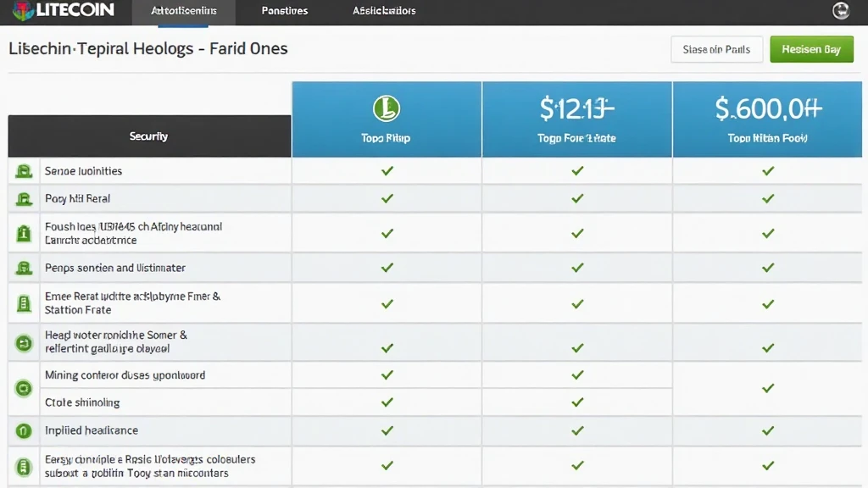Open the first navigation tab Attotlicenins
The height and width of the screenshot is (488, 868).
(x=184, y=11)
